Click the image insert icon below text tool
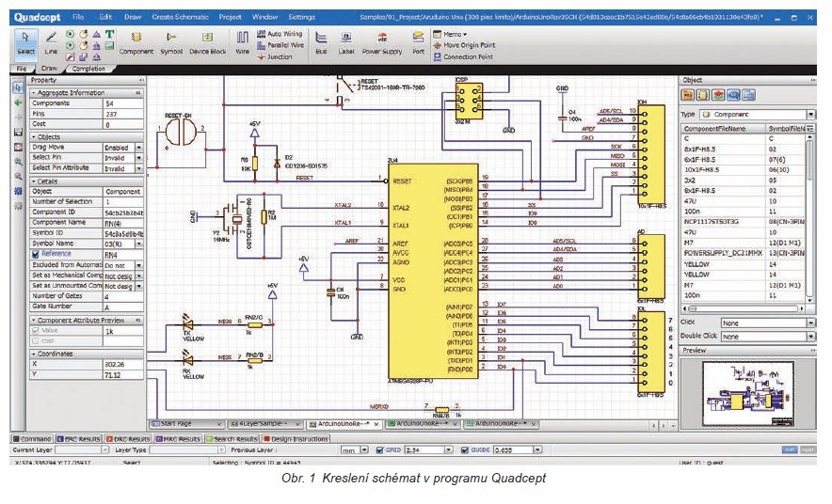The width and height of the screenshot is (832, 504). pos(109,46)
